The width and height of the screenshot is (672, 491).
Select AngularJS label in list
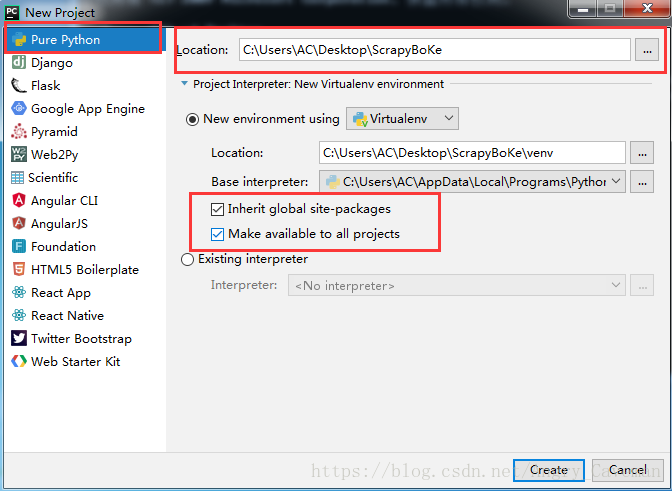[60, 224]
